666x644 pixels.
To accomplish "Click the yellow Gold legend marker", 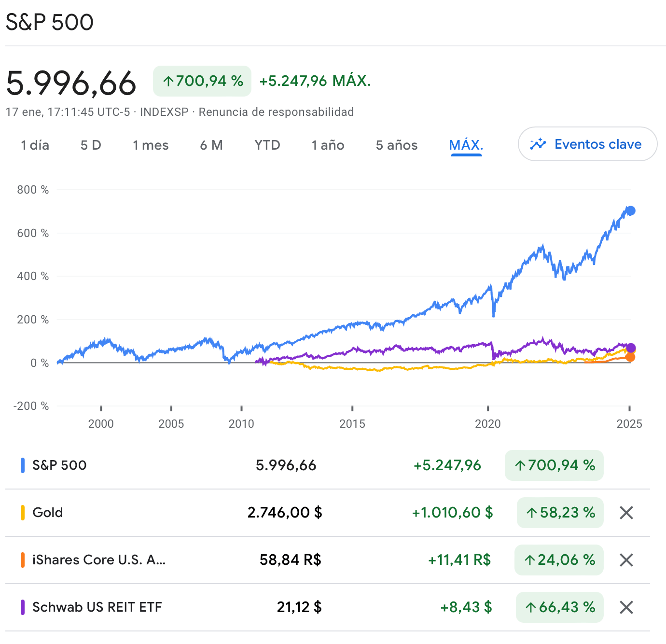I will click(x=23, y=513).
